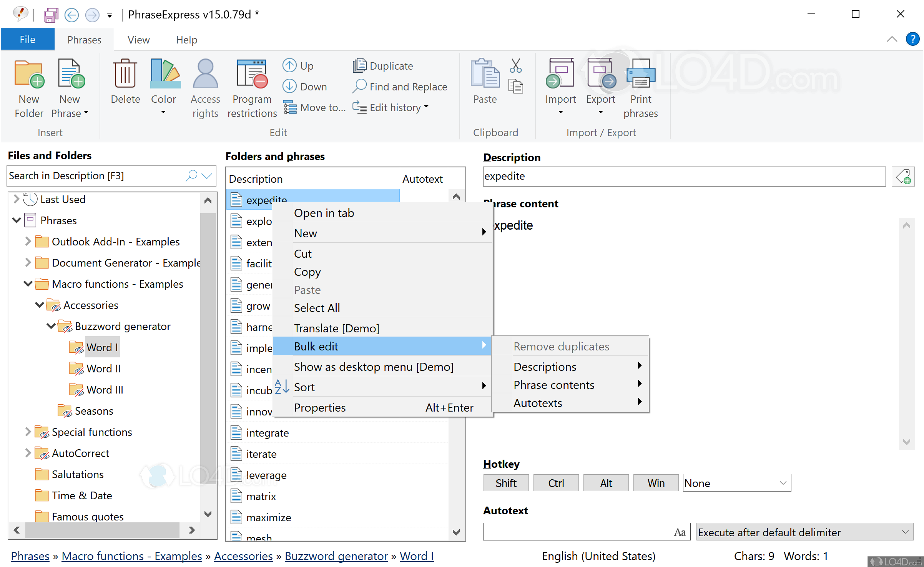
Task: Toggle the Ctrl hotkey modifier
Action: [556, 483]
